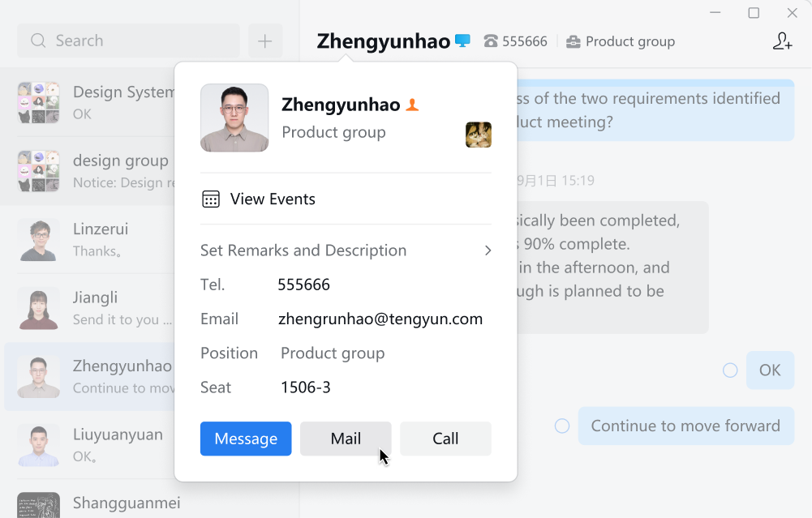812x518 pixels.
Task: Click the briefcase icon beside Product group header
Action: 574,41
